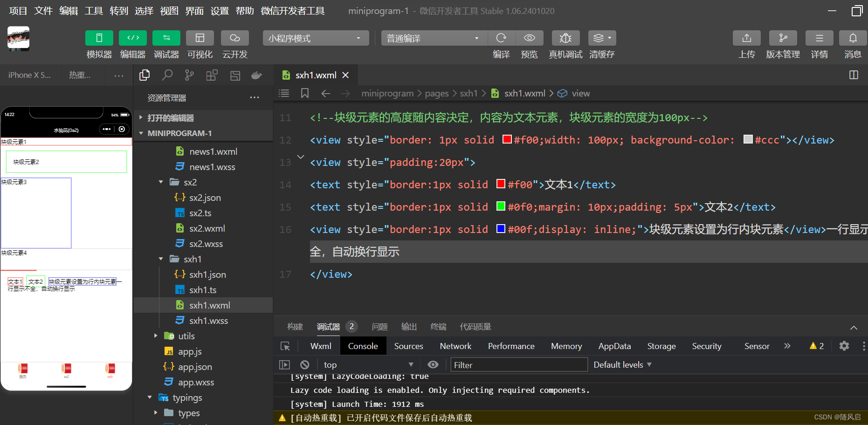868x425 pixels.
Task: Click the compile refresh icon
Action: [x=501, y=38]
